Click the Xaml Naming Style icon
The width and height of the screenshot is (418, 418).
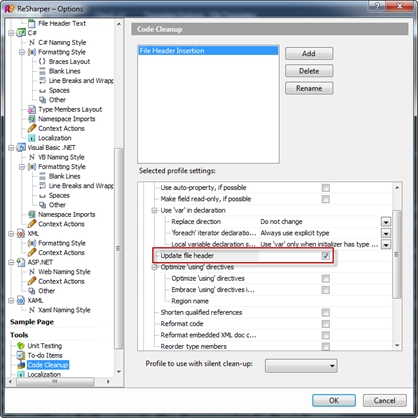tap(32, 310)
